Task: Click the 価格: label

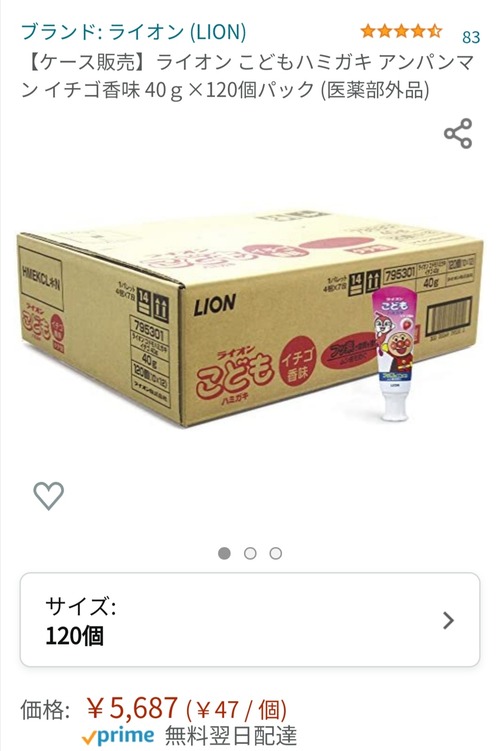Action: pyautogui.click(x=45, y=709)
